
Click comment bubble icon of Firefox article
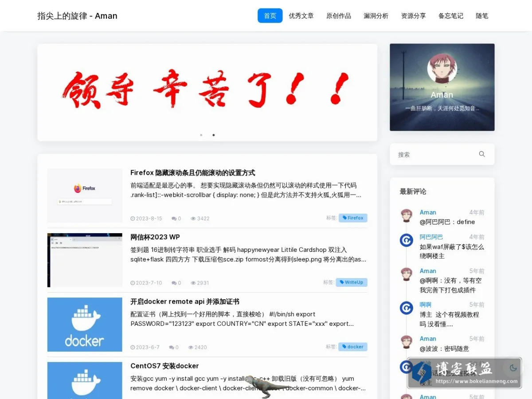[x=174, y=219]
